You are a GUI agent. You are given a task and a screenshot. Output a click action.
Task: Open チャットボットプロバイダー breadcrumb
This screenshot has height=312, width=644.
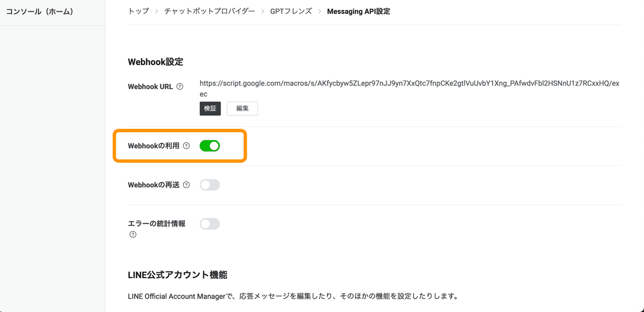[x=210, y=11]
